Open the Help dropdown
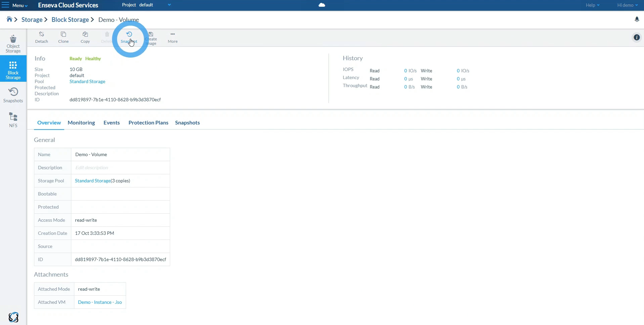Viewport: 644px width, 325px height. (x=593, y=5)
